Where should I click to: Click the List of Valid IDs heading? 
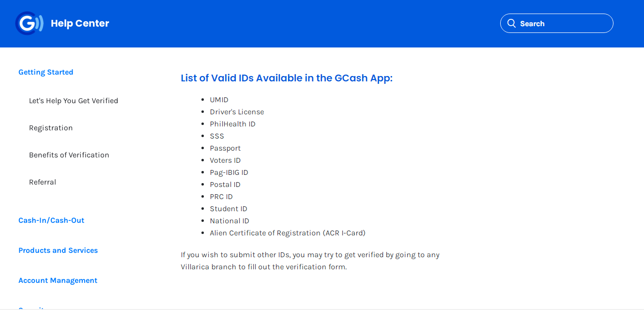tap(287, 78)
